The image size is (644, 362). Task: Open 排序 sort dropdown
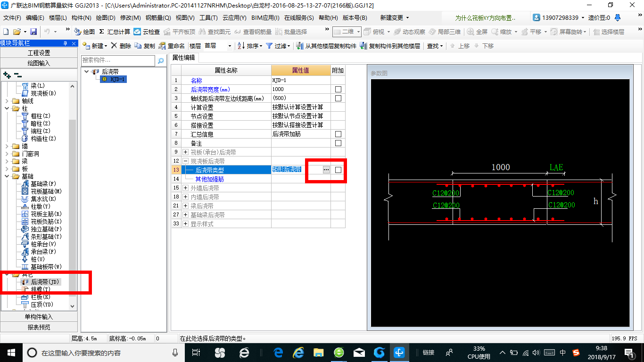(x=250, y=46)
